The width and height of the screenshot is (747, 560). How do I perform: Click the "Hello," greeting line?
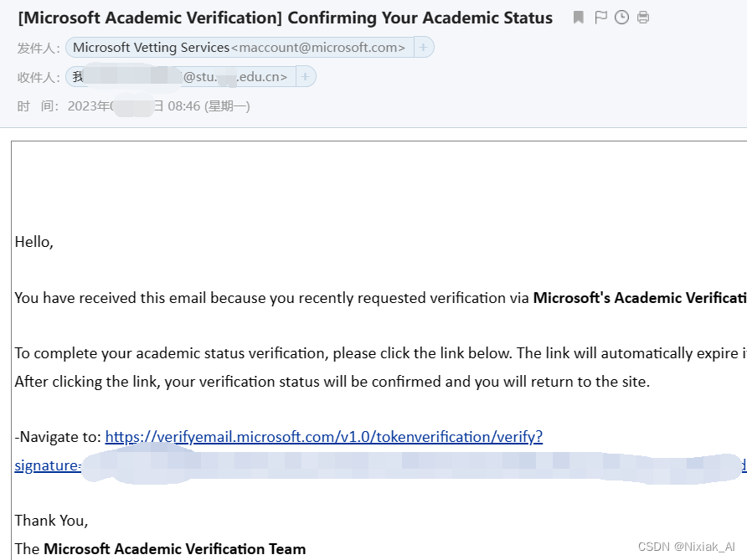coord(34,242)
